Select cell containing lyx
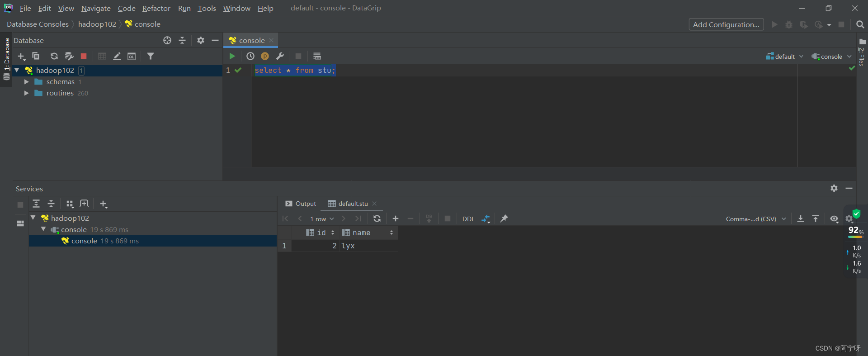 [x=368, y=246]
